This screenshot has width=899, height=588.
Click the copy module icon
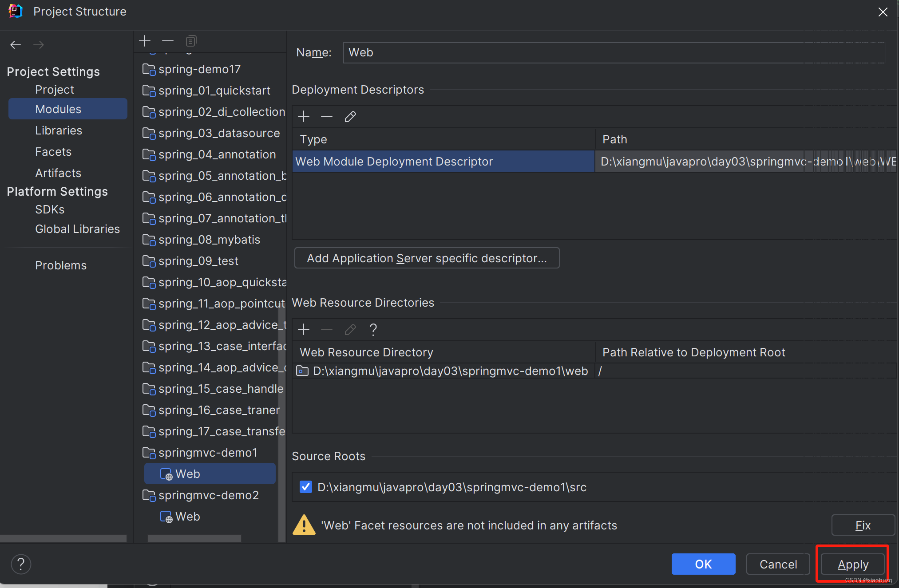click(191, 41)
